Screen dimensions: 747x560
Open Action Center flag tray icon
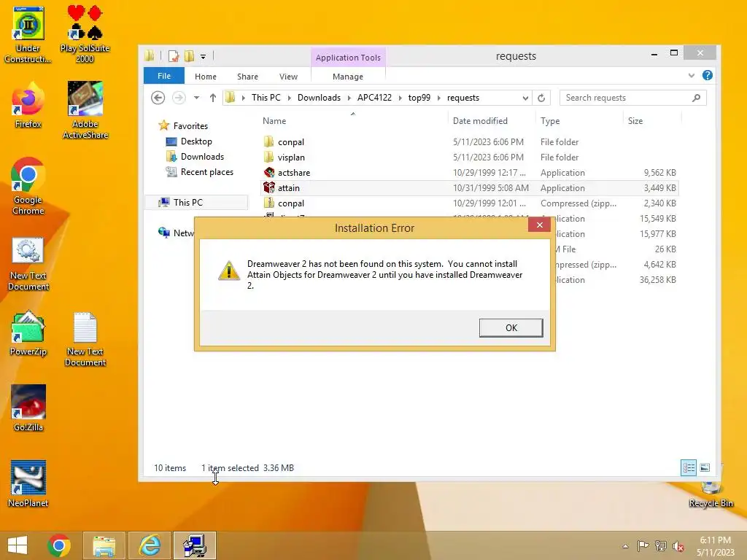point(643,546)
